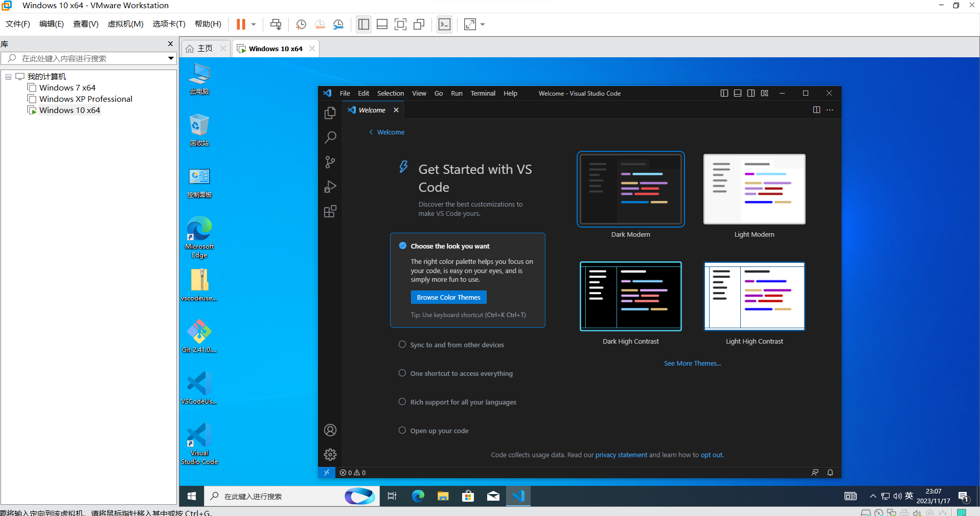Open VMware console view icon
This screenshot has width=980, height=516.
click(x=445, y=24)
